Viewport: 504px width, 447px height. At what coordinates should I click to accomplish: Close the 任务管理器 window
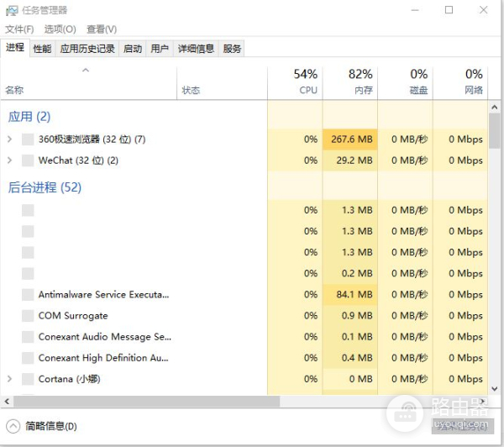[x=484, y=10]
